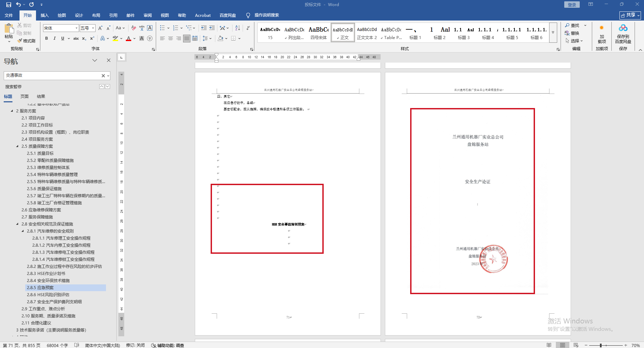Click the Paste button

(9, 32)
